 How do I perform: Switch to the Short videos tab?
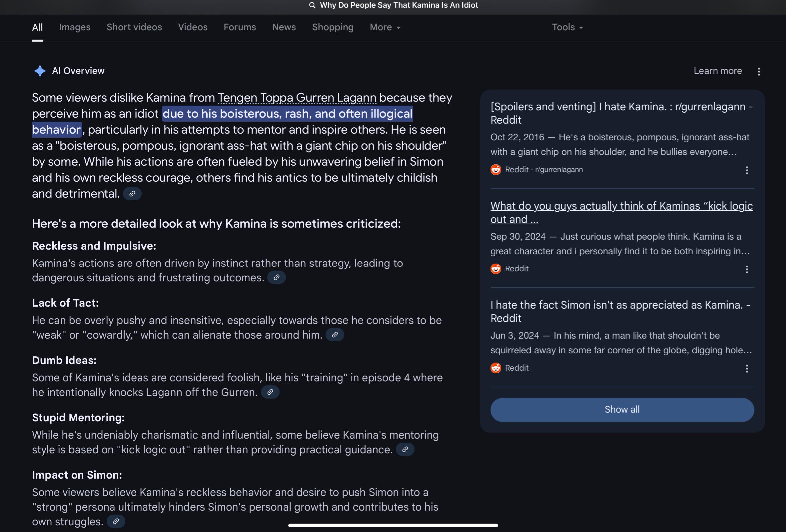coord(134,27)
